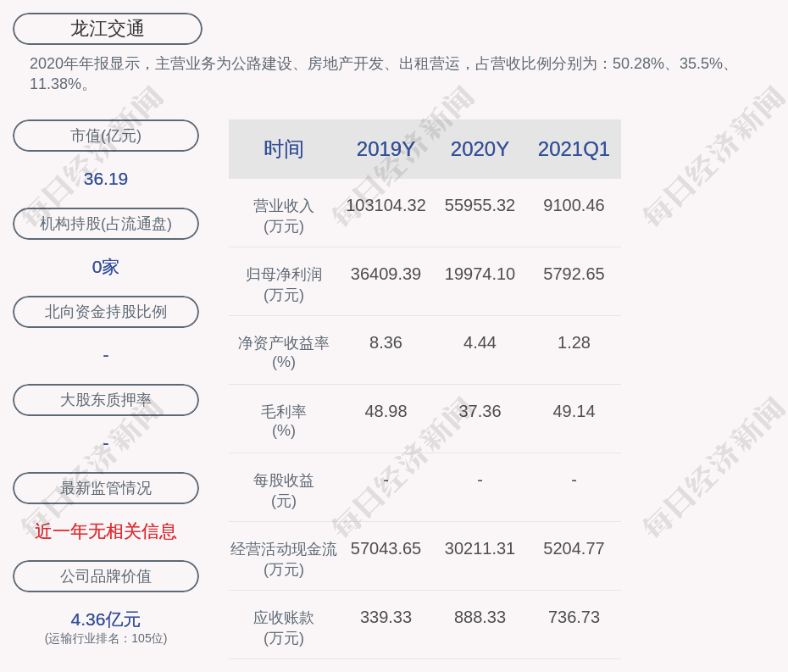
Task: Click the 营业收入(万元) row label
Action: tap(284, 216)
